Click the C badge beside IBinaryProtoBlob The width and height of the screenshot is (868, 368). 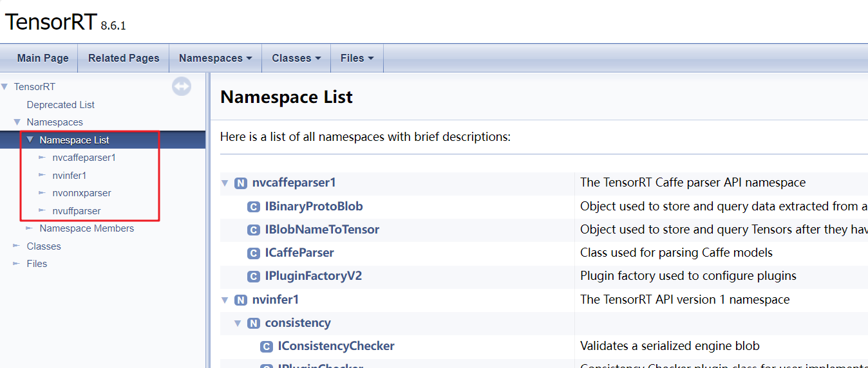point(254,207)
